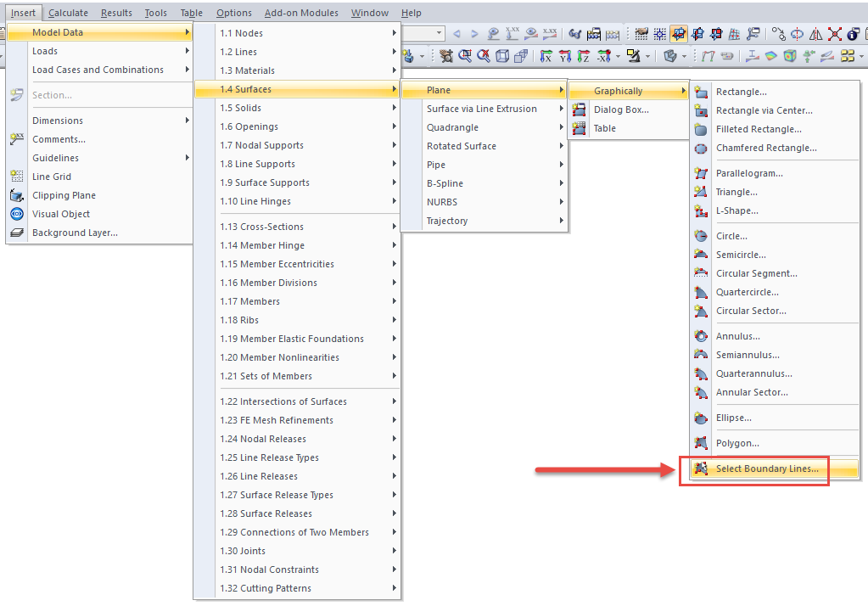Click the blue back navigation arrow icon
This screenshot has height=606, width=868.
pyautogui.click(x=458, y=31)
